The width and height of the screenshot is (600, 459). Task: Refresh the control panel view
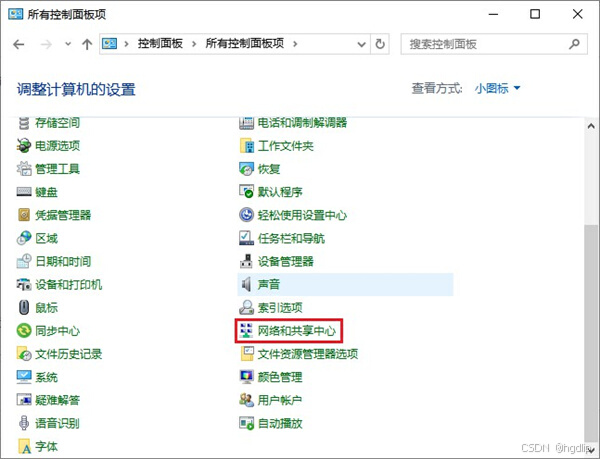[380, 44]
